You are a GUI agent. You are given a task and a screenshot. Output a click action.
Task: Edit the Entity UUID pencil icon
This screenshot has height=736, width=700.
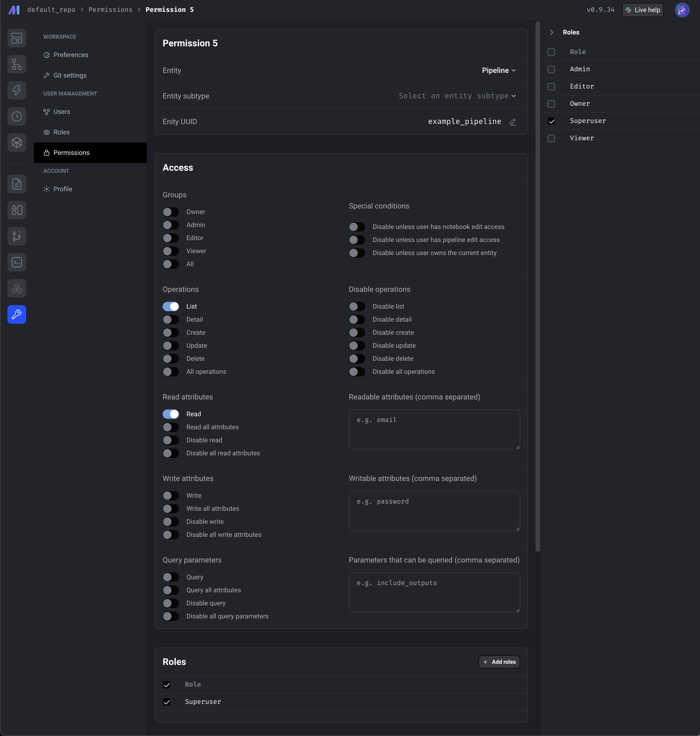[513, 122]
